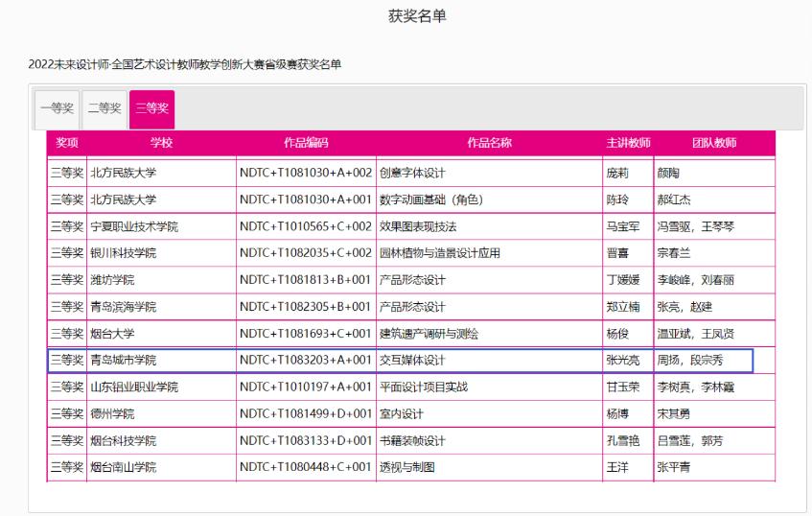This screenshot has height=516, width=812.
Task: Click team teacher 郝红杰
Action: 674,200
